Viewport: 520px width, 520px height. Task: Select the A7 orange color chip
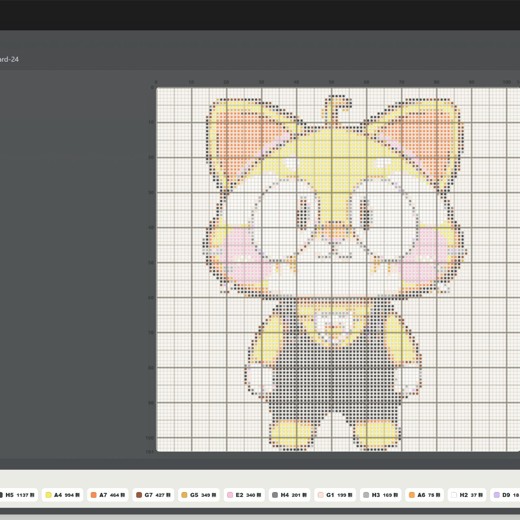[x=108, y=495]
